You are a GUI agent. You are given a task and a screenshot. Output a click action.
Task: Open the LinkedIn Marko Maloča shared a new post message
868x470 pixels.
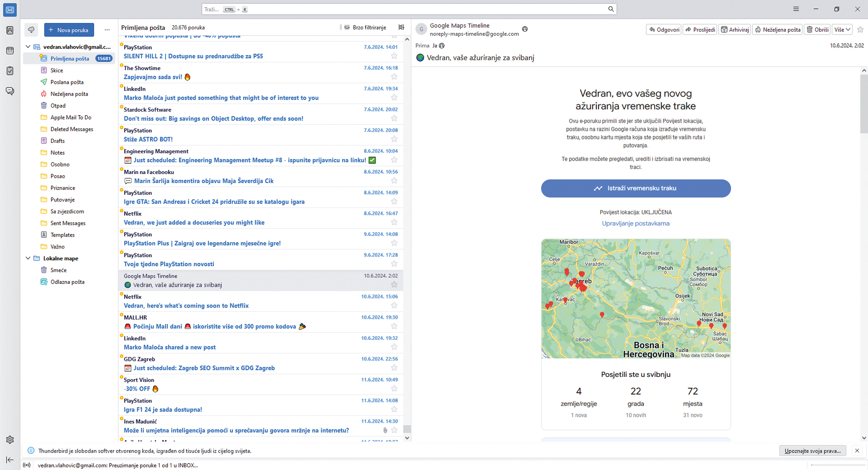261,343
